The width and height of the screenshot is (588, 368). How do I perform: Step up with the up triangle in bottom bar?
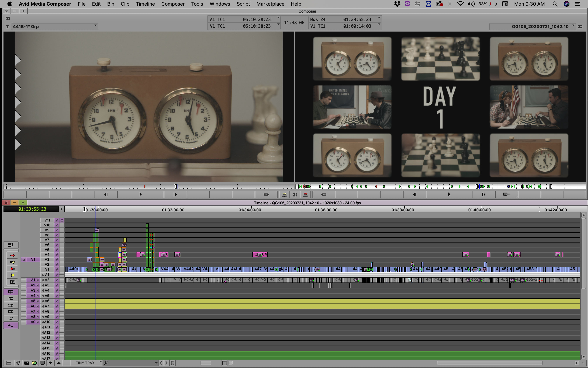(x=59, y=363)
